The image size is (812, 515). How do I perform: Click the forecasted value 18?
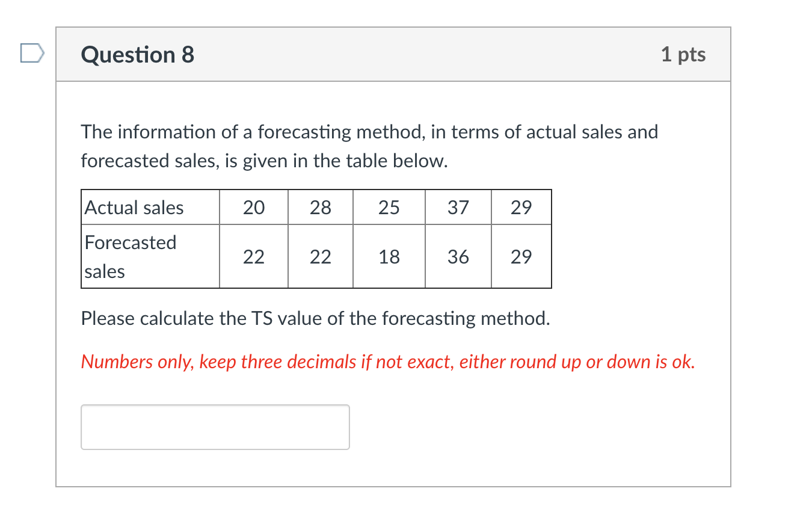pyautogui.click(x=389, y=256)
